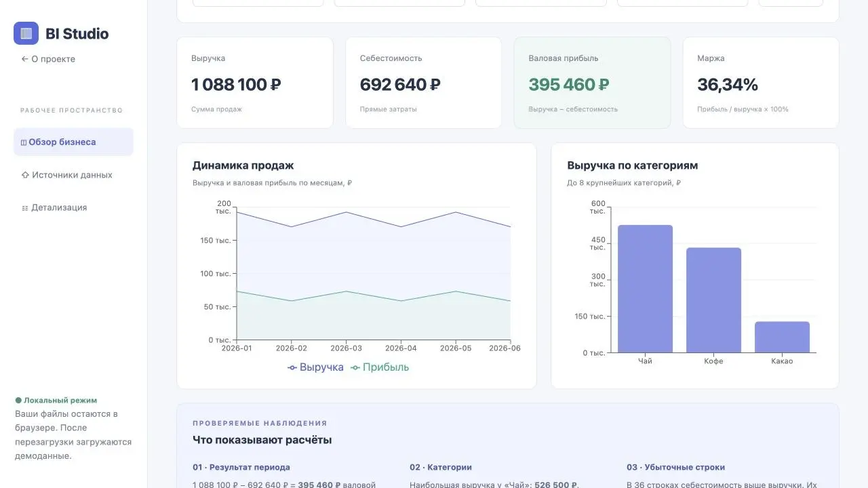Viewport: 868px width, 488px height.
Task: Go to «Детализация» in the sidebar
Action: 73,207
